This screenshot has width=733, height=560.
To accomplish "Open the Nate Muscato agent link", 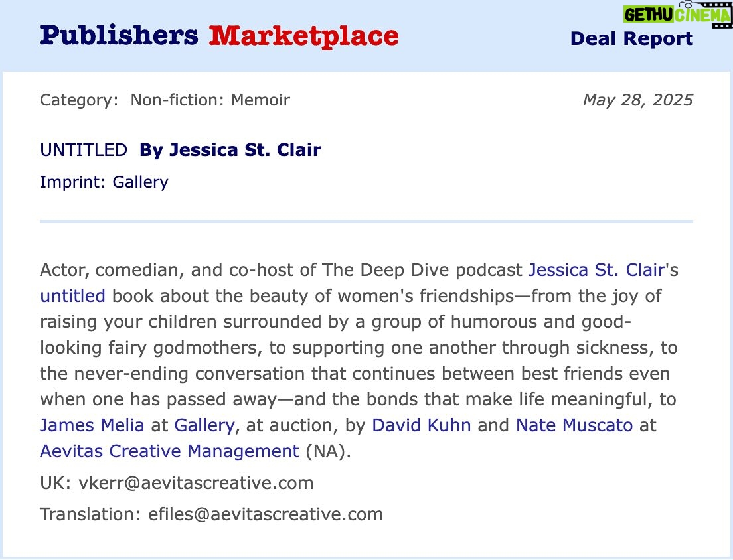I will coord(574,425).
